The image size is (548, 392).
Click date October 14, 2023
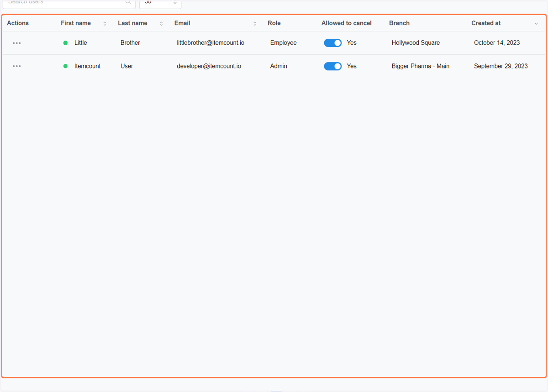pyautogui.click(x=497, y=43)
